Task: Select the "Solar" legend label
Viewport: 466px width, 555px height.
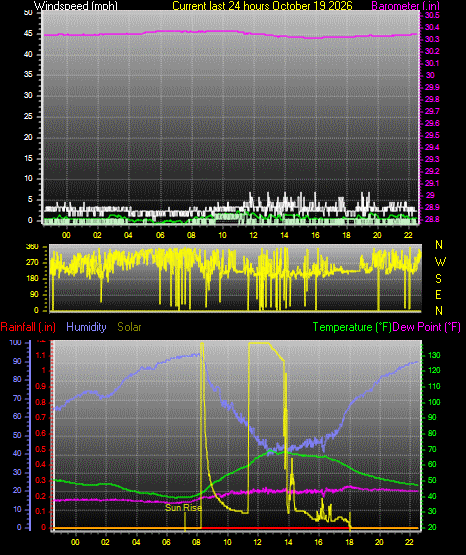Action: tap(129, 327)
